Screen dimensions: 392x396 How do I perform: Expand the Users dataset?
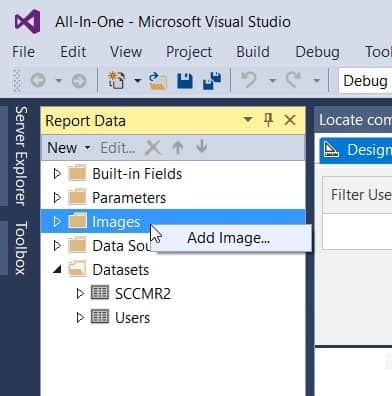[80, 318]
